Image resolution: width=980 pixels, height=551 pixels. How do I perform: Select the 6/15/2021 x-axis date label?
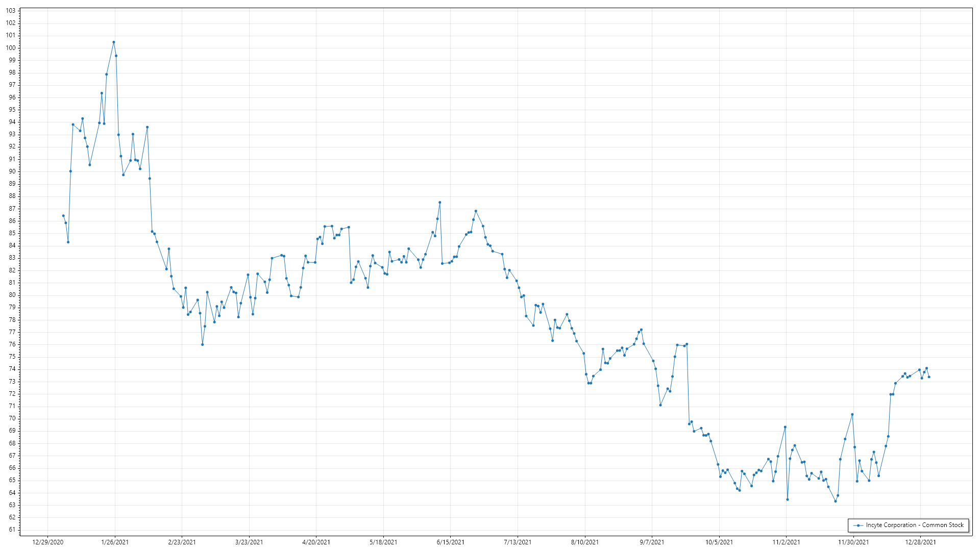point(451,542)
